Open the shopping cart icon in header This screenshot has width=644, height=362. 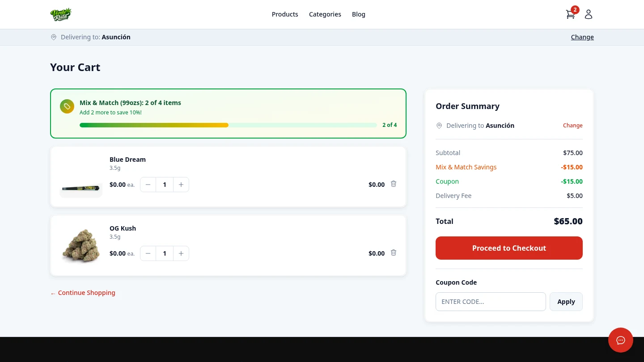pos(570,14)
